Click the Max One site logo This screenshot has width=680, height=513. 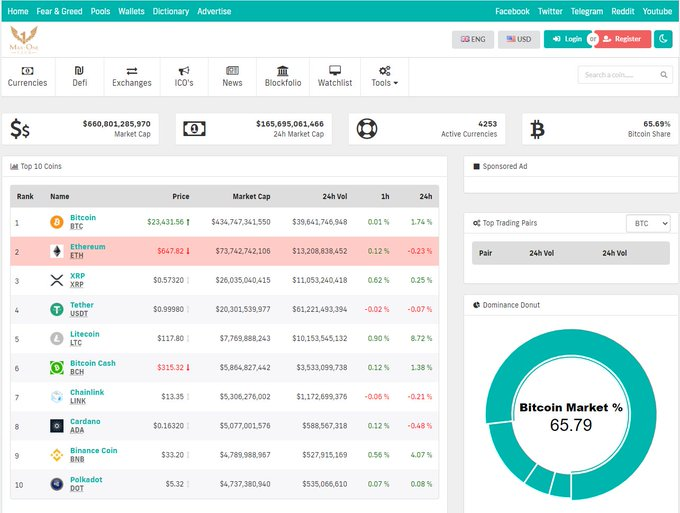24,40
